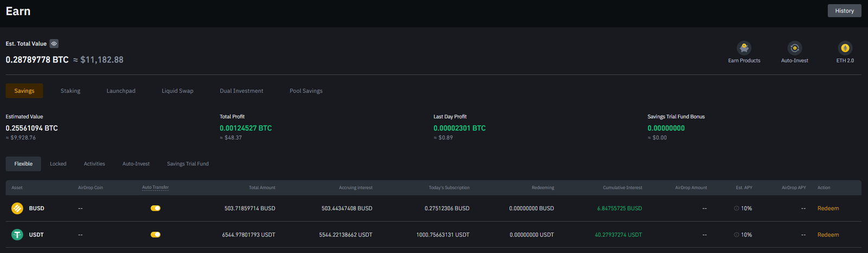868x253 pixels.
Task: Click info icon beside BUSD 10% APY
Action: tap(736, 208)
